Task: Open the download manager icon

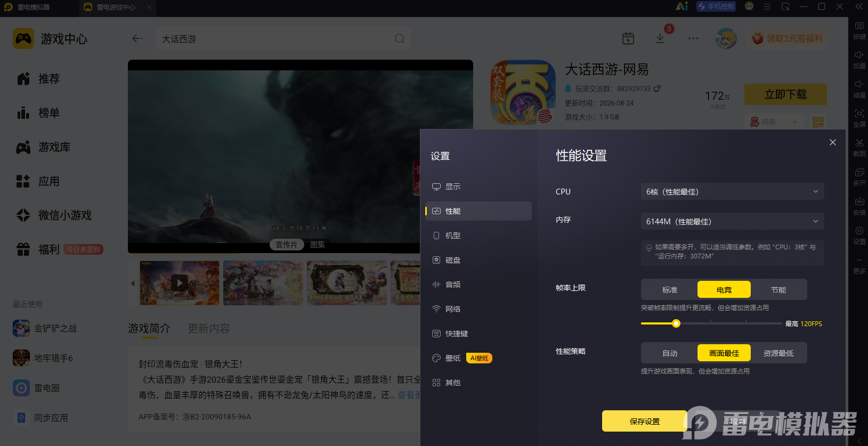Action: (x=660, y=38)
